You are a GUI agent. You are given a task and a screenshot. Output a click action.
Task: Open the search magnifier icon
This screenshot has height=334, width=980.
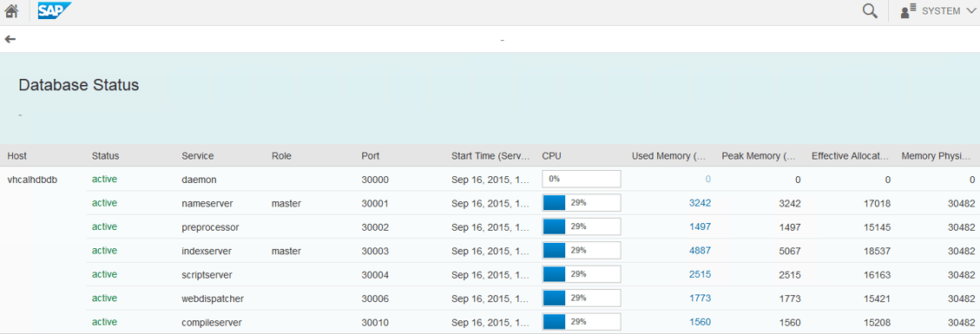tap(870, 10)
